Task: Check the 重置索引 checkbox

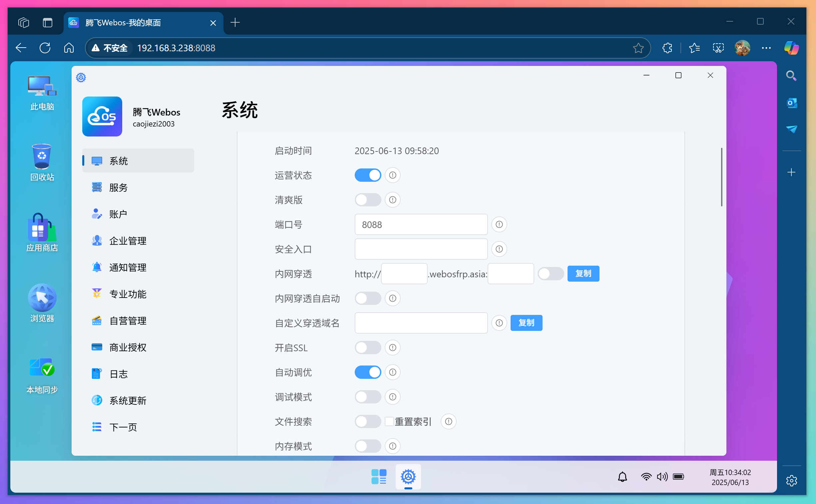Action: coord(389,421)
